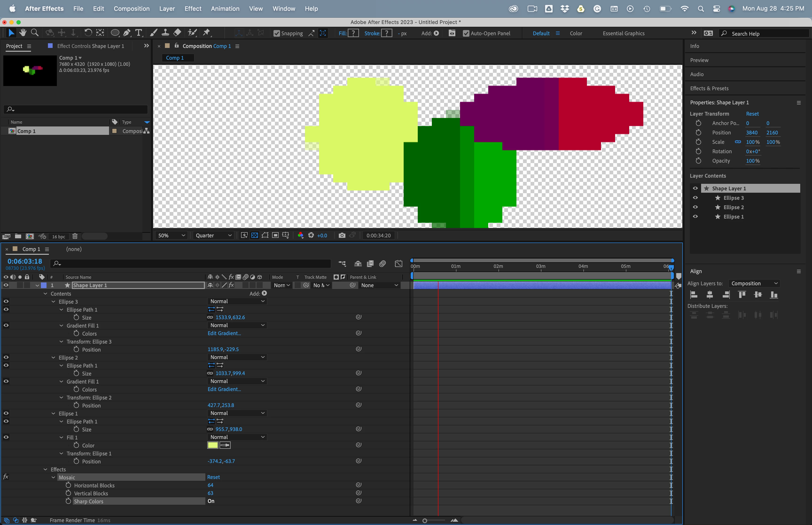The width and height of the screenshot is (812, 525).
Task: Collapse the Mosaic effect group
Action: click(x=54, y=477)
